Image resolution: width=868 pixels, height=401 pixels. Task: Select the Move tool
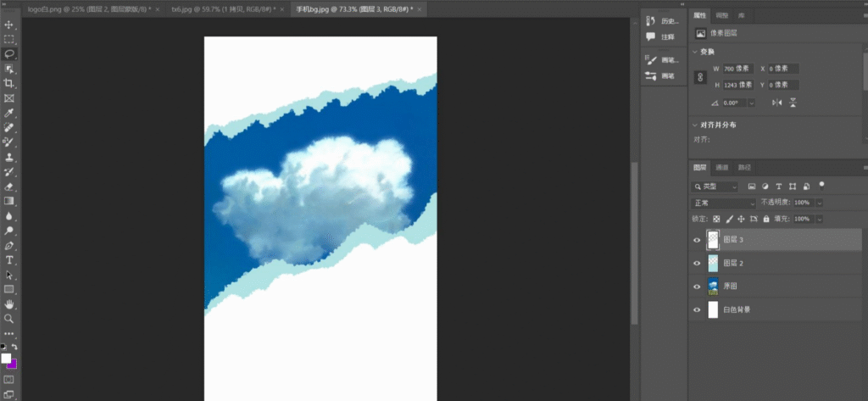click(8, 25)
